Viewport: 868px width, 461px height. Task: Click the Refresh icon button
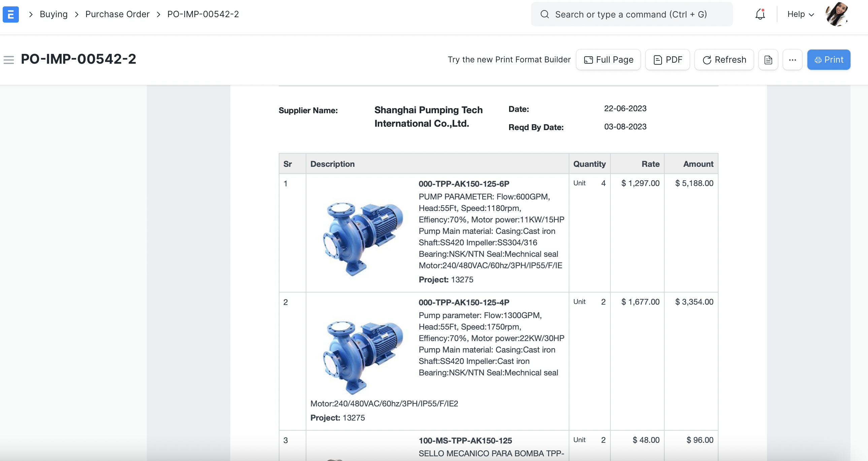coord(708,59)
